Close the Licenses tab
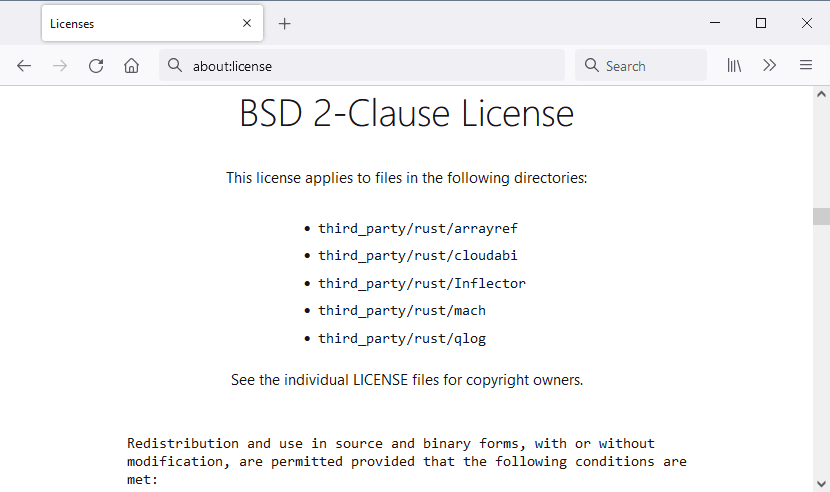The width and height of the screenshot is (830, 492). [x=247, y=24]
